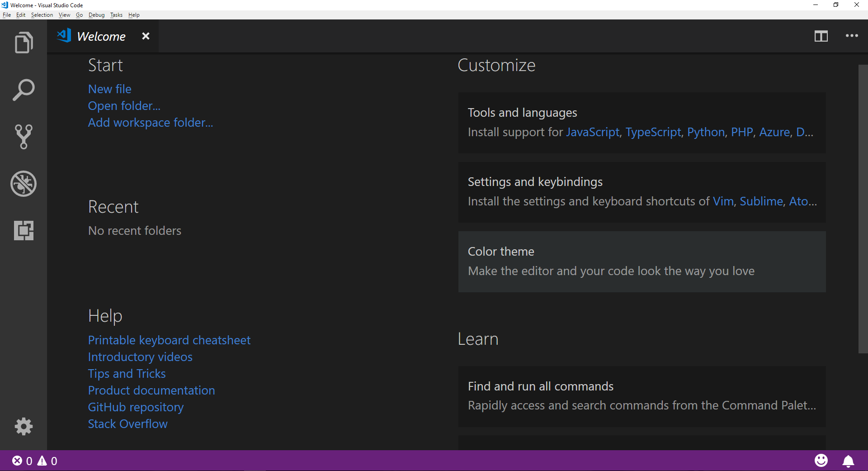This screenshot has height=471, width=868.
Task: Click Add workspace folder... link
Action: click(151, 123)
